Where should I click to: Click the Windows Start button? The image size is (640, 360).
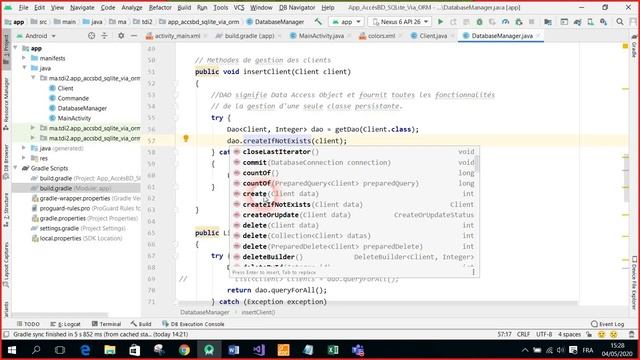pos(11,350)
